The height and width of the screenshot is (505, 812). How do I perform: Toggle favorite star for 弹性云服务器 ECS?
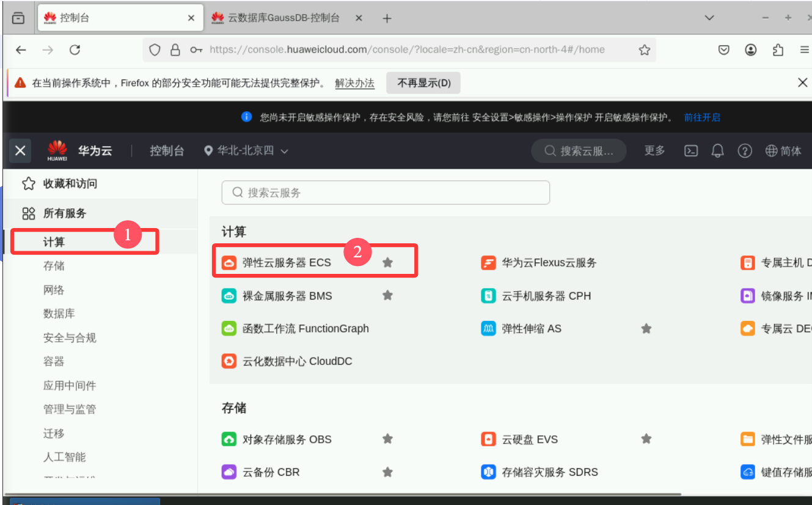pyautogui.click(x=387, y=263)
